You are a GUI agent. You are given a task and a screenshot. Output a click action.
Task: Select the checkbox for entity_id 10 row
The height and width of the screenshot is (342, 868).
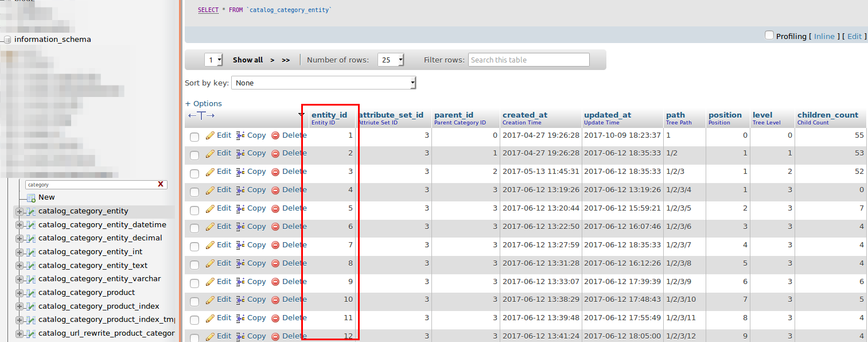pyautogui.click(x=194, y=301)
